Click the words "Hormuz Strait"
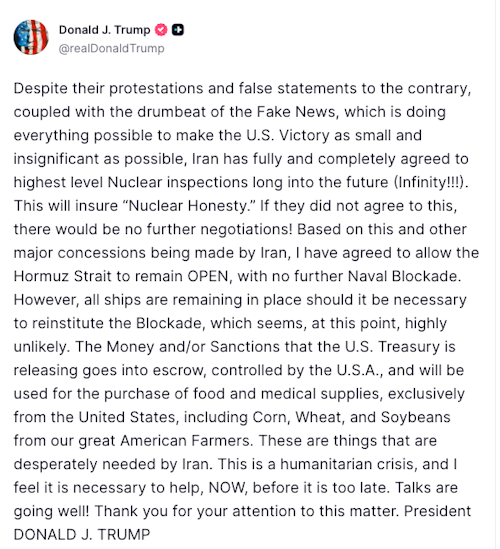500x549 pixels. coord(62,276)
